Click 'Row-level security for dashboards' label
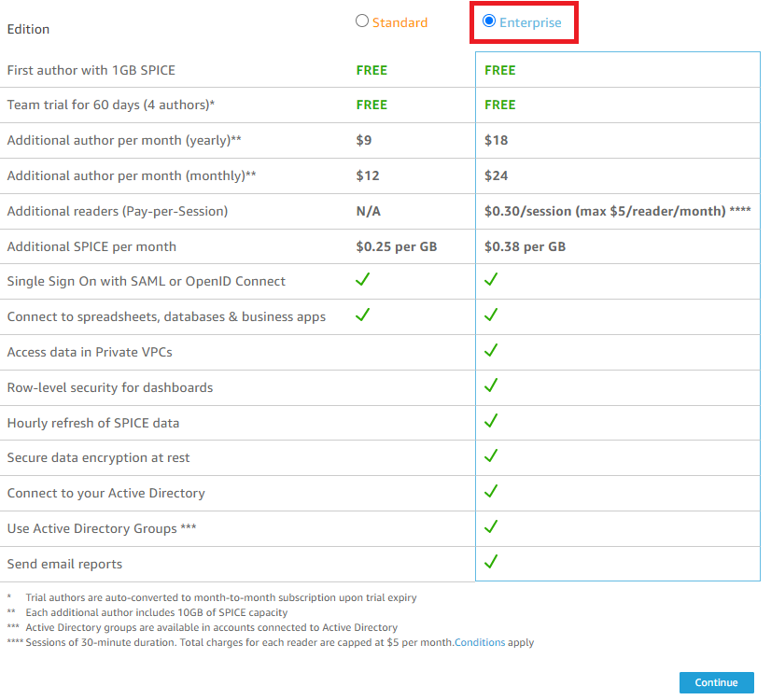 [x=109, y=388]
